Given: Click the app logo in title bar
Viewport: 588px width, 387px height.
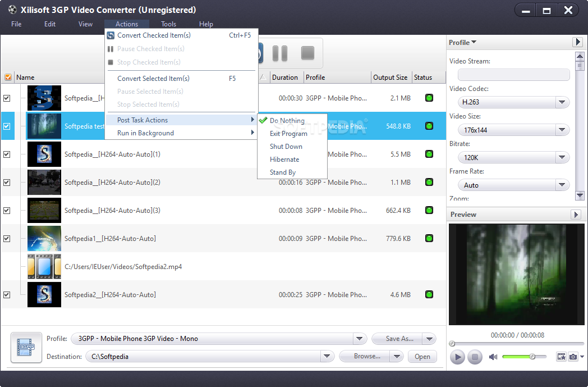Looking at the screenshot, I should tap(12, 10).
